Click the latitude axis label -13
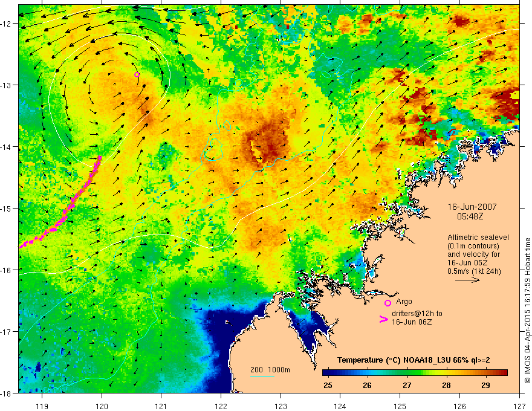The image size is (532, 411). click(x=7, y=85)
